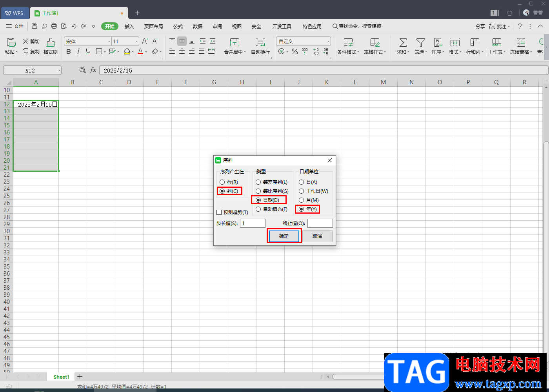
Task: Click the fx insert function icon
Action: (93, 70)
